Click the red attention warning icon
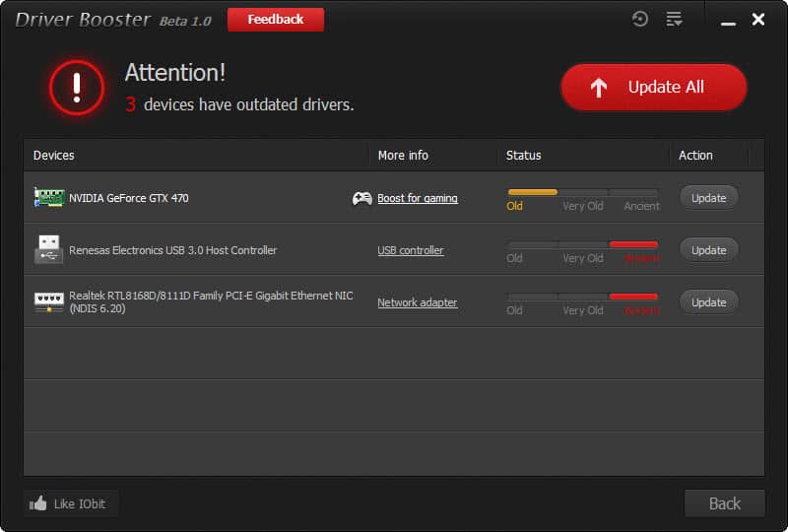This screenshot has height=532, width=788. 76,88
